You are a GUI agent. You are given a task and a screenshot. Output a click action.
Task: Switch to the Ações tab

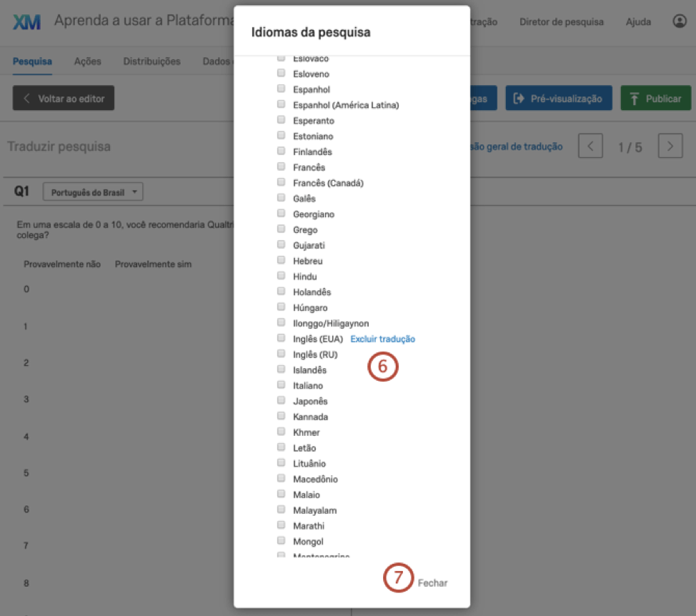point(87,61)
